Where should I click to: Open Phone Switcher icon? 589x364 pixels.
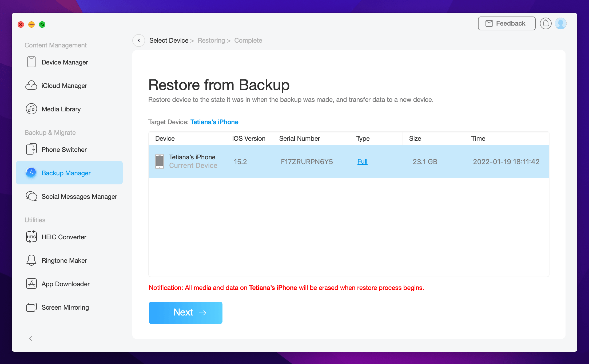tap(31, 149)
